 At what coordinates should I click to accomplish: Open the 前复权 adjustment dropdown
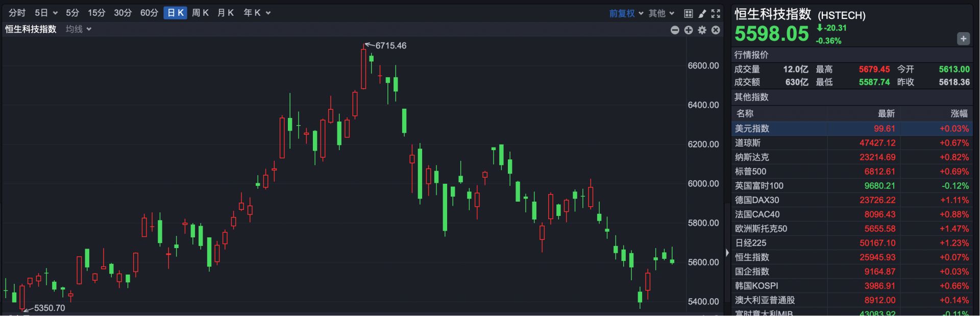pos(626,13)
